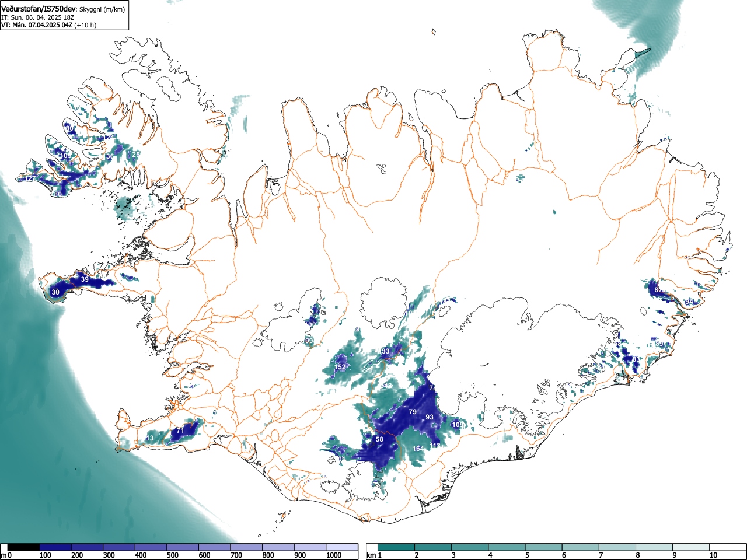
Task: Click the 'km 1' legend label
Action: click(x=374, y=555)
